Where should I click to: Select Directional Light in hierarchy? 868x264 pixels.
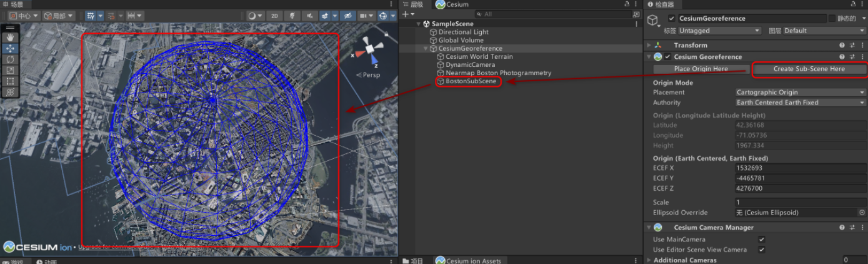464,32
